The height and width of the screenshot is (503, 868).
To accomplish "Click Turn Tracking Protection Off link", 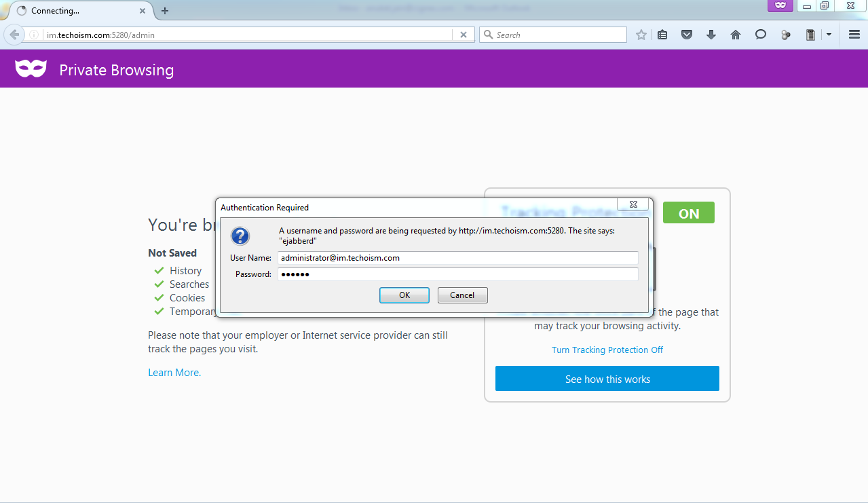I will 607,350.
